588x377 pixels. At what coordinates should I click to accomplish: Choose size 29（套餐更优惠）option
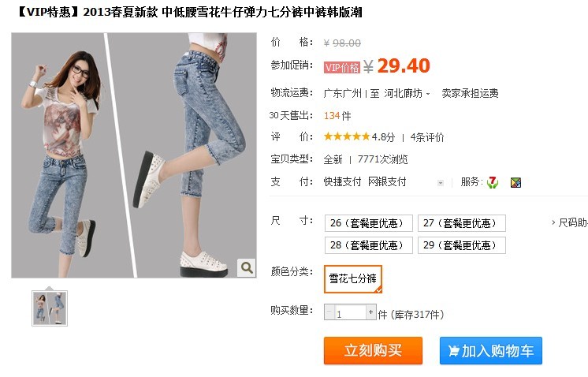tap(462, 245)
